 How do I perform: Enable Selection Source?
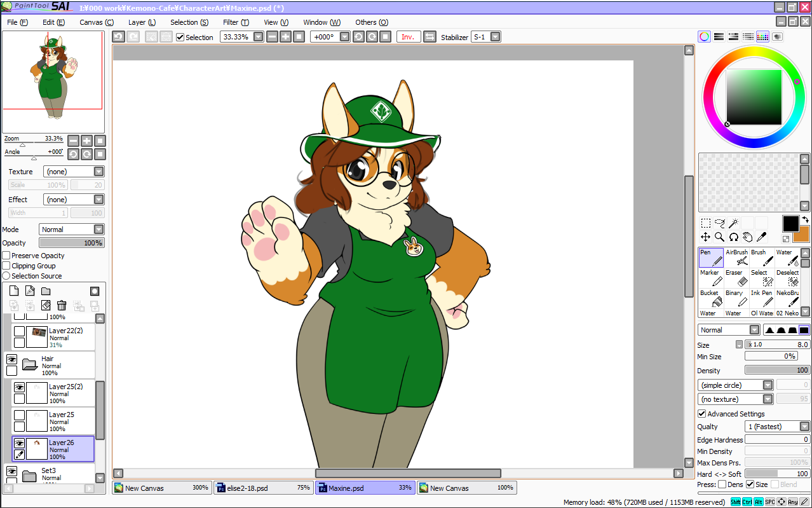point(6,276)
